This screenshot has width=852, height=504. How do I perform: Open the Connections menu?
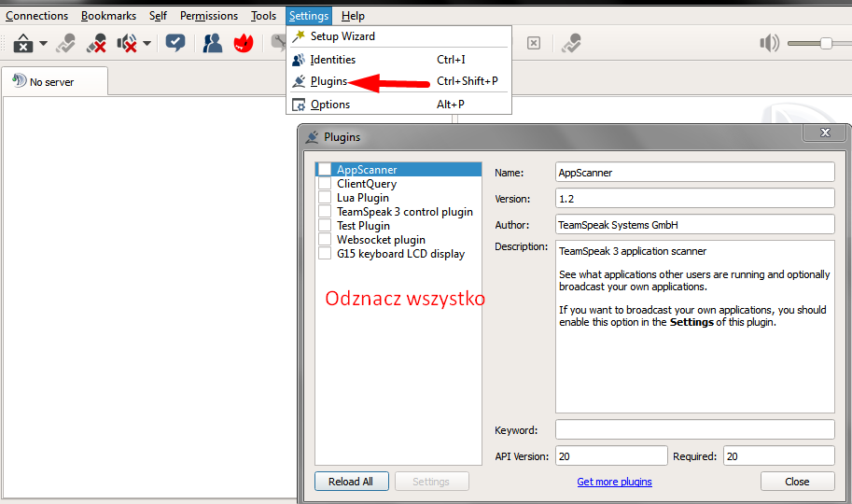[37, 16]
